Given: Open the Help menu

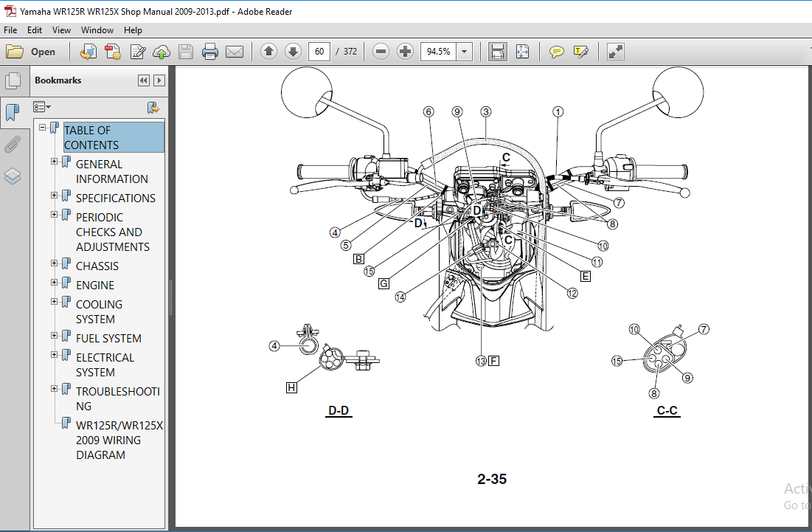Looking at the screenshot, I should point(133,30).
